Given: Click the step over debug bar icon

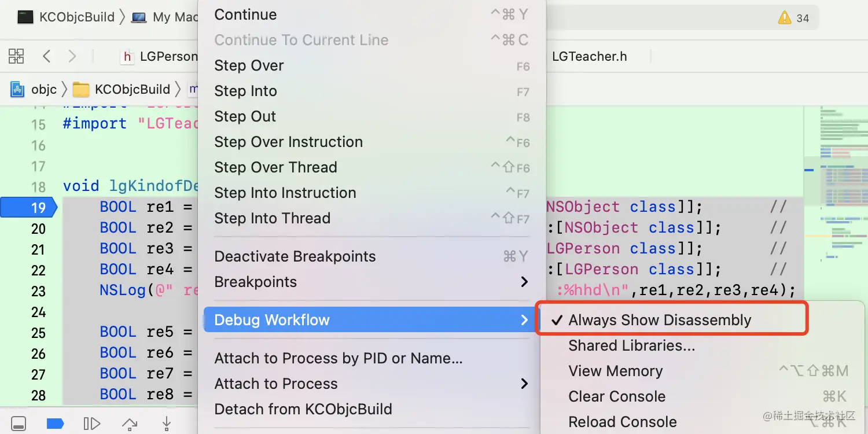Looking at the screenshot, I should (x=129, y=424).
